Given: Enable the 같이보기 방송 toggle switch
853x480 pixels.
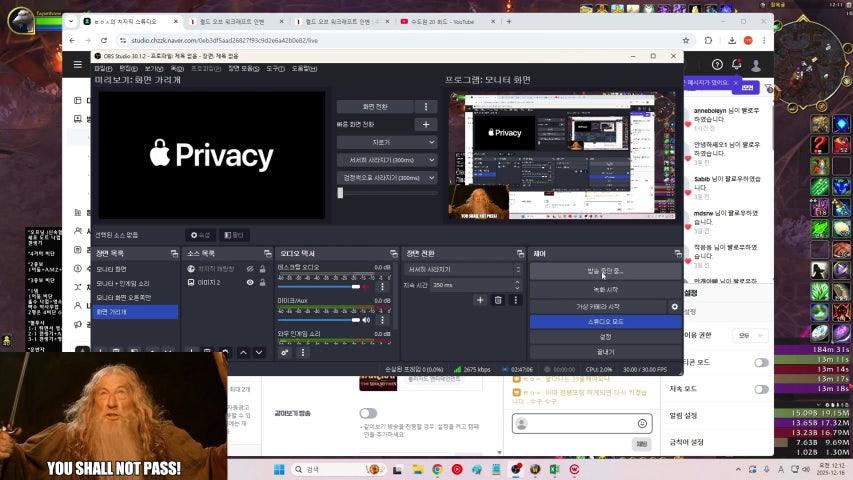Looking at the screenshot, I should click(x=368, y=413).
